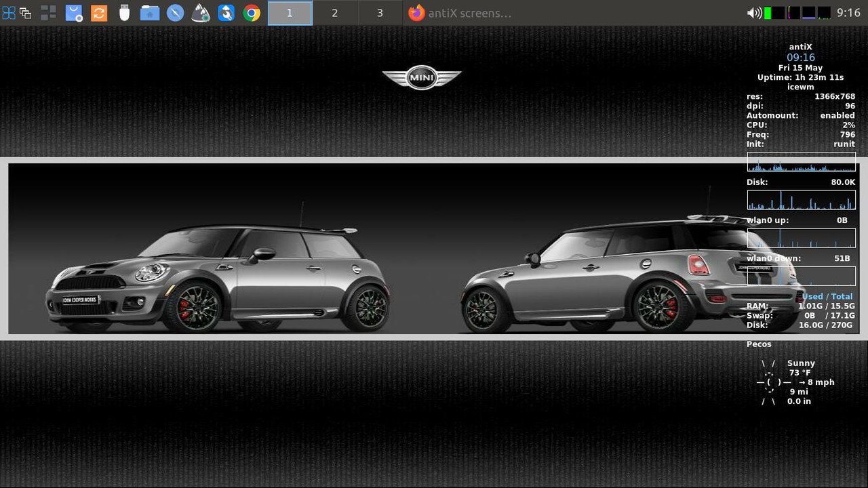Open the mountain-with-gear icon
Viewport: 868px width, 488px height.
[x=201, y=13]
